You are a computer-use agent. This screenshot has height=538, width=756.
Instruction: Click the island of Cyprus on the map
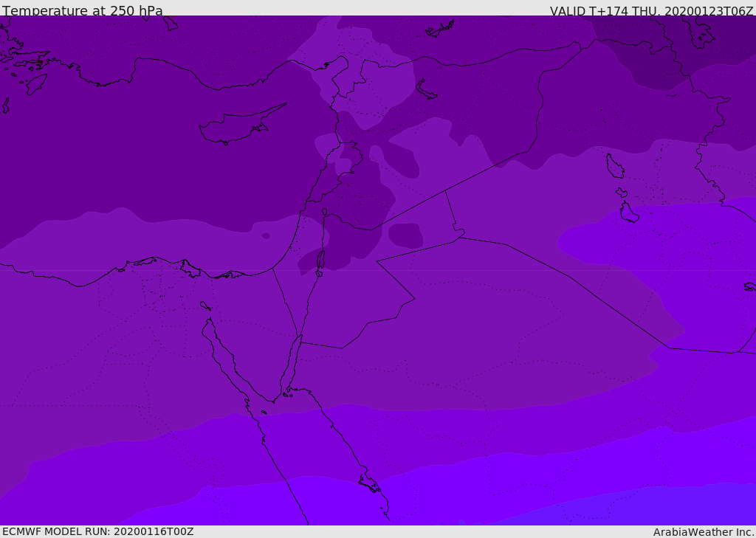click(241, 125)
